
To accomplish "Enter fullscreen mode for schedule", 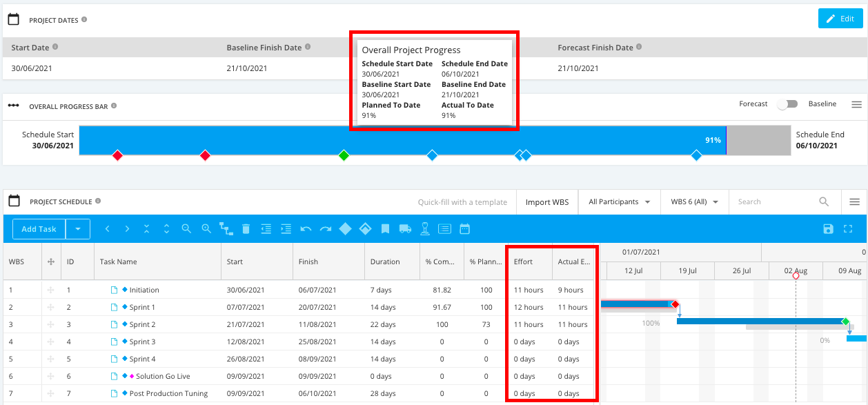I will [x=849, y=228].
